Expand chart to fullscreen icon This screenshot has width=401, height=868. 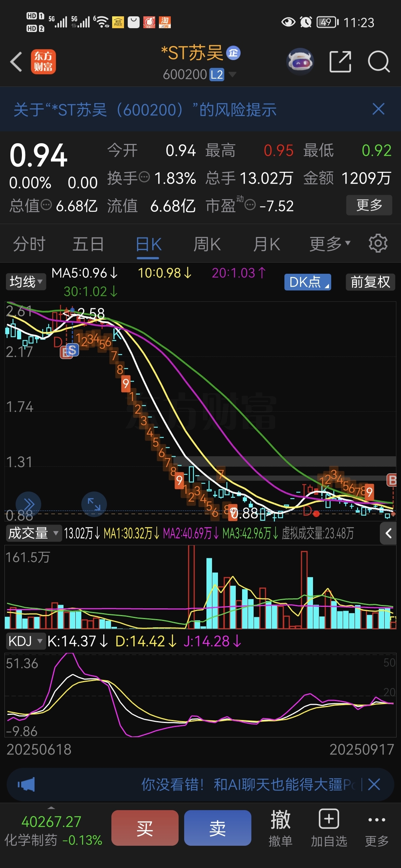pyautogui.click(x=94, y=504)
